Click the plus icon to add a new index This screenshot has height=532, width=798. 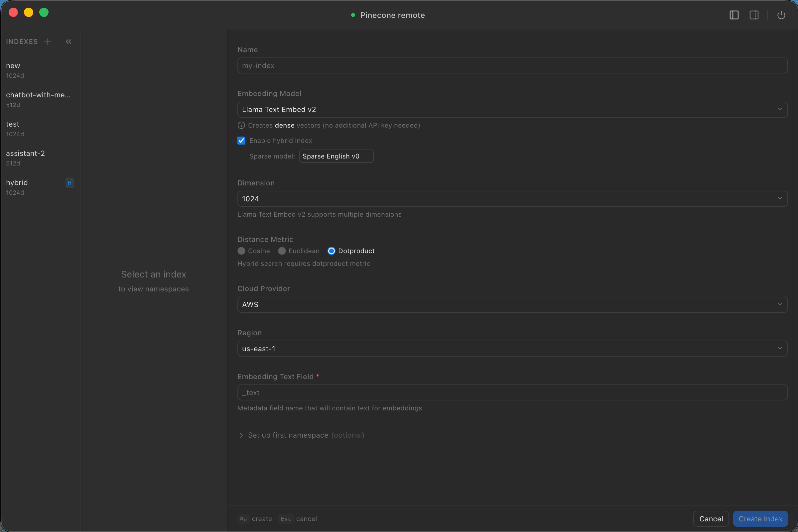(x=48, y=42)
